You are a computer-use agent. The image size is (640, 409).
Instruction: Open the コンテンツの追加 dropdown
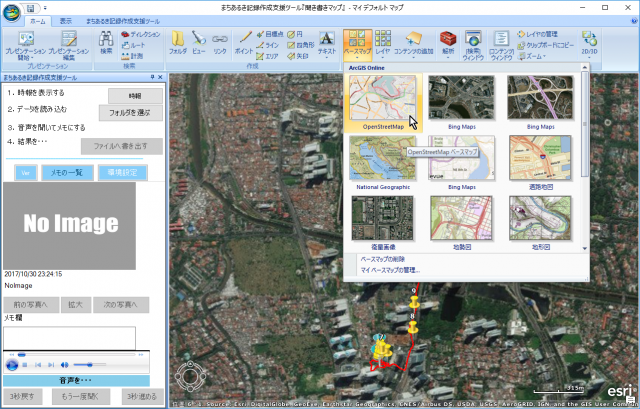pyautogui.click(x=413, y=58)
